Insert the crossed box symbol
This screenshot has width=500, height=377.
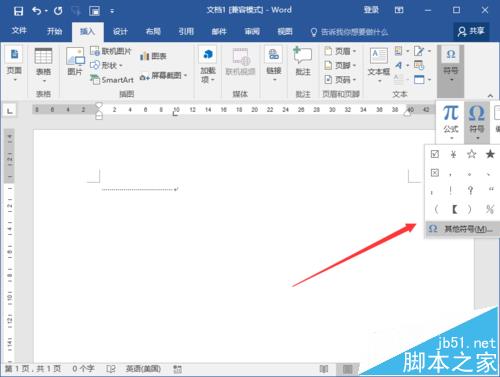[x=435, y=173]
